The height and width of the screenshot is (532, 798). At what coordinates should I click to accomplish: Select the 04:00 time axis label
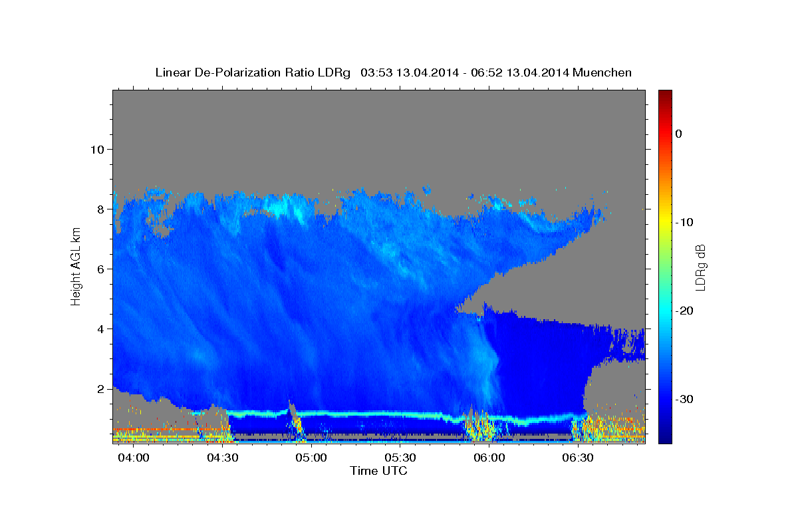pyautogui.click(x=134, y=458)
